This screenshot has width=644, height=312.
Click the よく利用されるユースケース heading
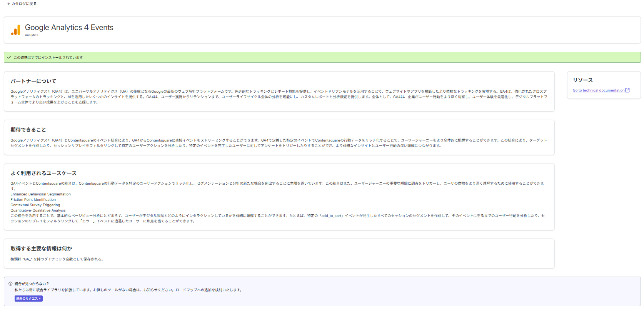pyautogui.click(x=43, y=173)
